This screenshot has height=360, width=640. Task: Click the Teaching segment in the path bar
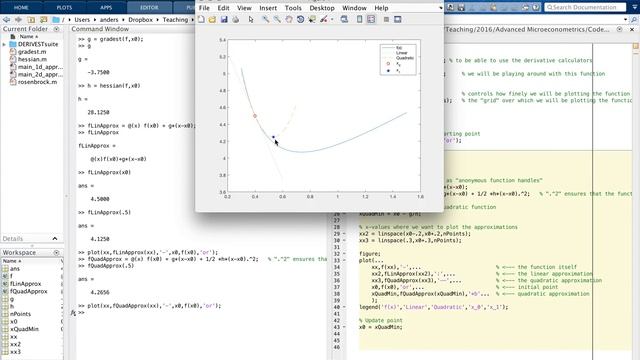tap(175, 20)
